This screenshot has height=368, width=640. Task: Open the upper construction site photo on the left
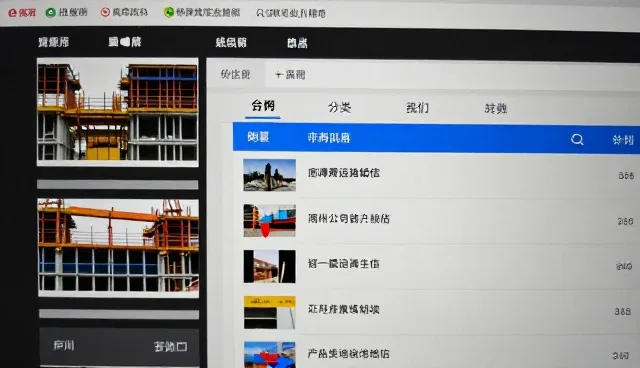118,112
